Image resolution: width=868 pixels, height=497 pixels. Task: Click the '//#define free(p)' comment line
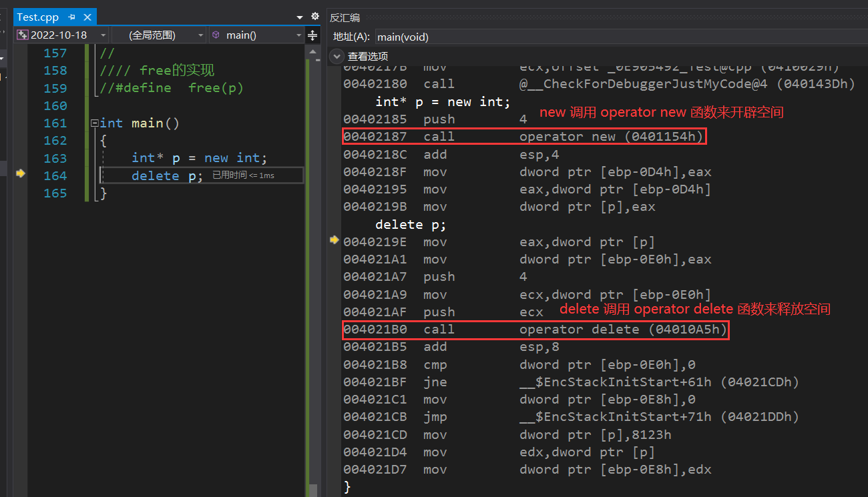tap(172, 88)
